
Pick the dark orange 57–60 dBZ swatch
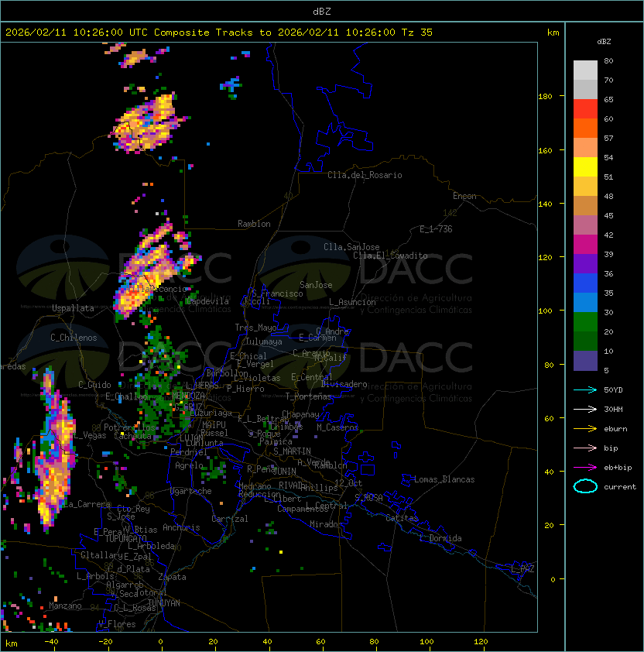(x=585, y=128)
